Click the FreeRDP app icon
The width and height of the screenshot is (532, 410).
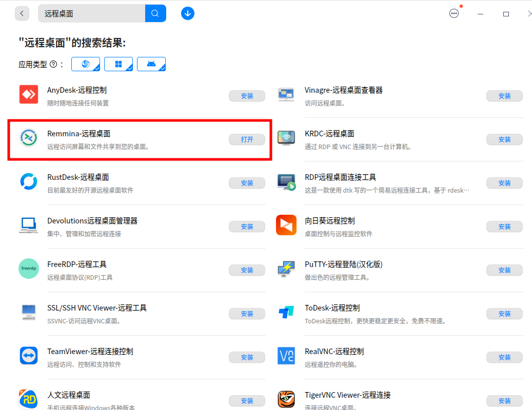[29, 269]
